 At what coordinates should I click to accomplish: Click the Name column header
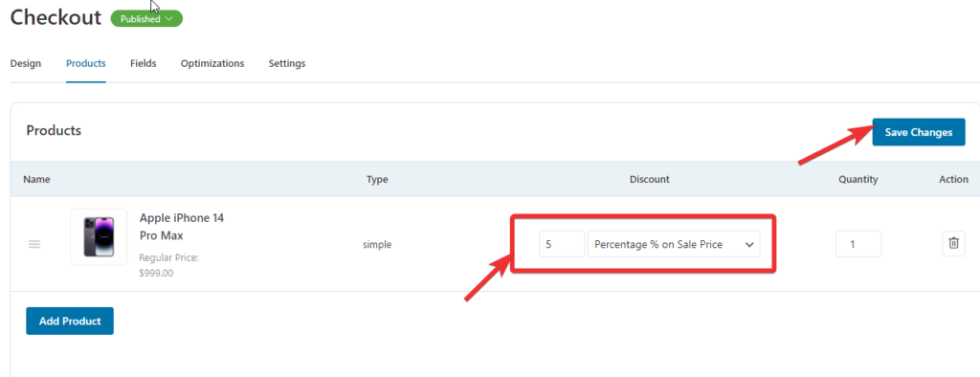(x=37, y=180)
